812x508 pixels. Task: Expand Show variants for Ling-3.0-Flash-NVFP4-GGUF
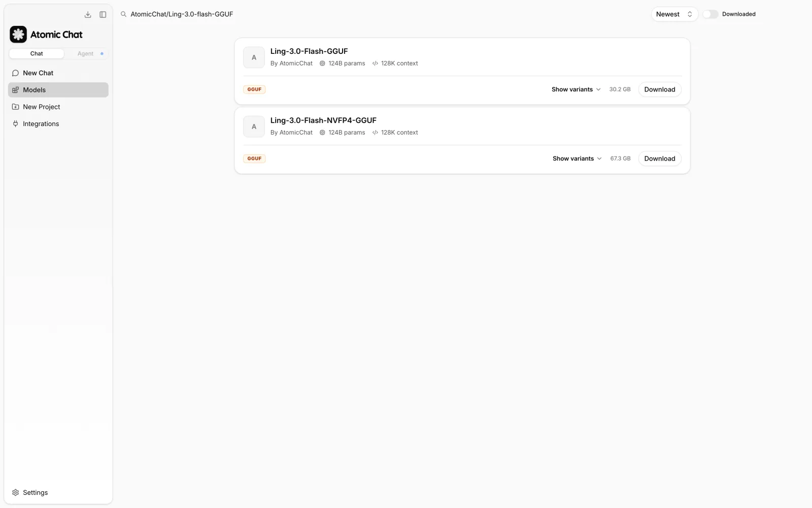click(x=577, y=158)
